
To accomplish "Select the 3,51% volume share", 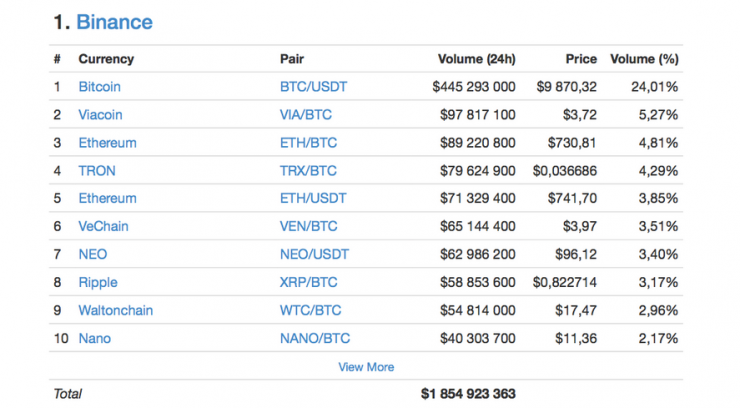I will [658, 226].
